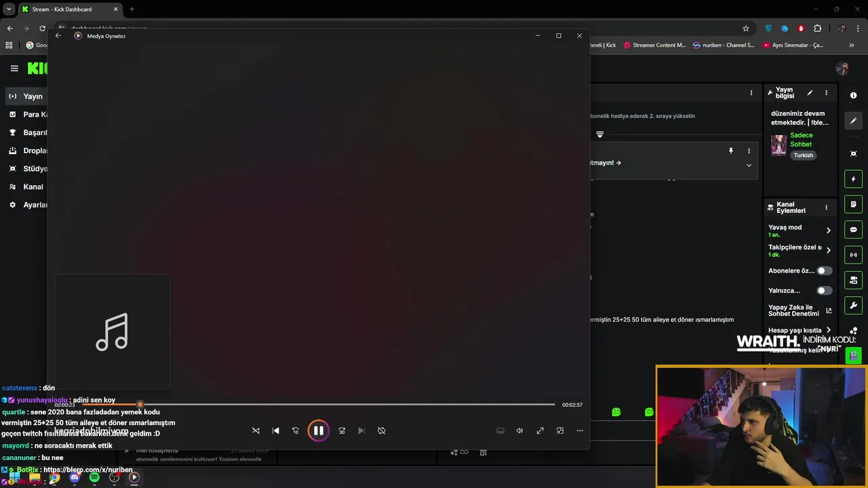868x488 pixels.
Task: Click the media player seek slider thumb
Action: [140, 405]
